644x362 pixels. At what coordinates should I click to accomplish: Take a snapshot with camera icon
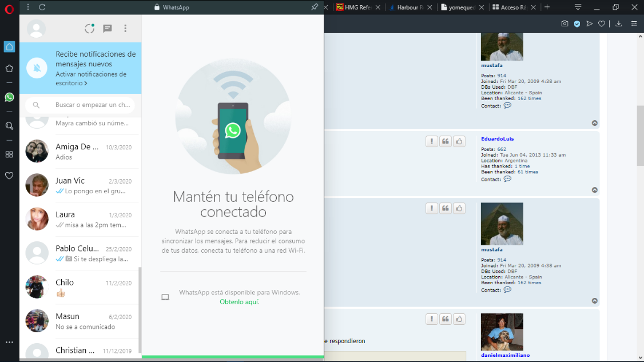point(565,24)
